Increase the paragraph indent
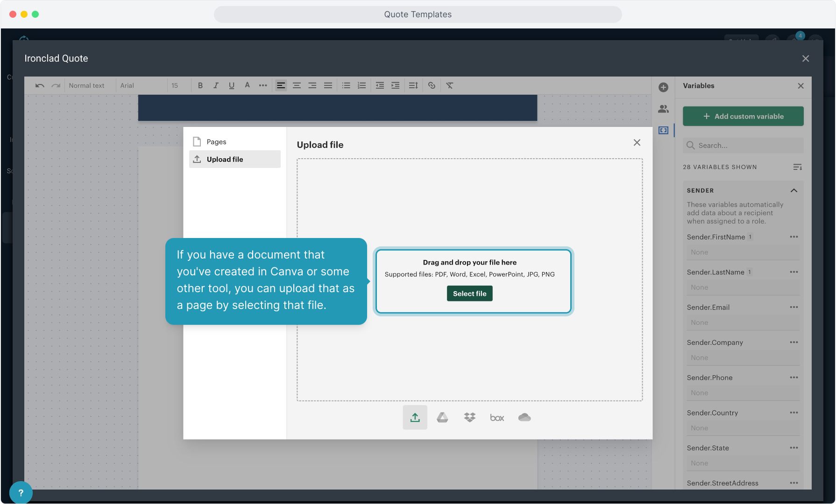This screenshot has width=836, height=504. pyautogui.click(x=396, y=85)
